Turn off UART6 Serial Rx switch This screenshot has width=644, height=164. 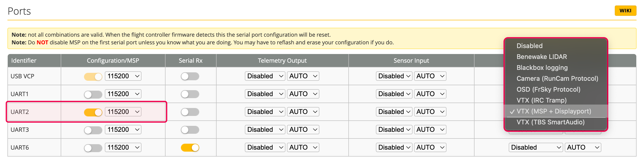coord(190,148)
